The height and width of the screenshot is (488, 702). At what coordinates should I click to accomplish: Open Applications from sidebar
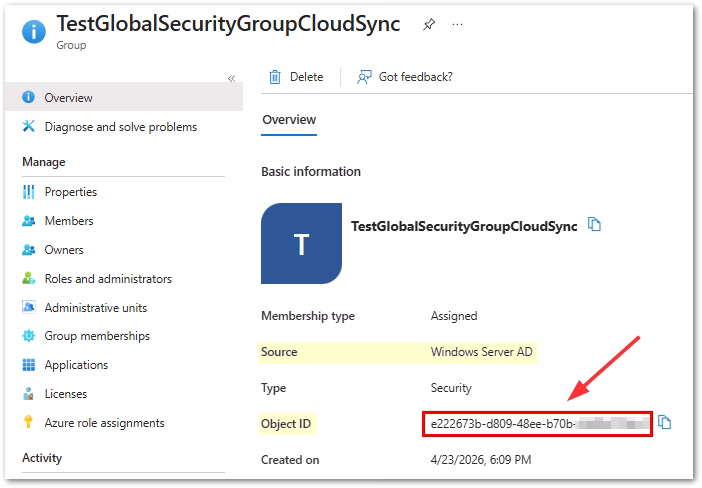pos(76,365)
